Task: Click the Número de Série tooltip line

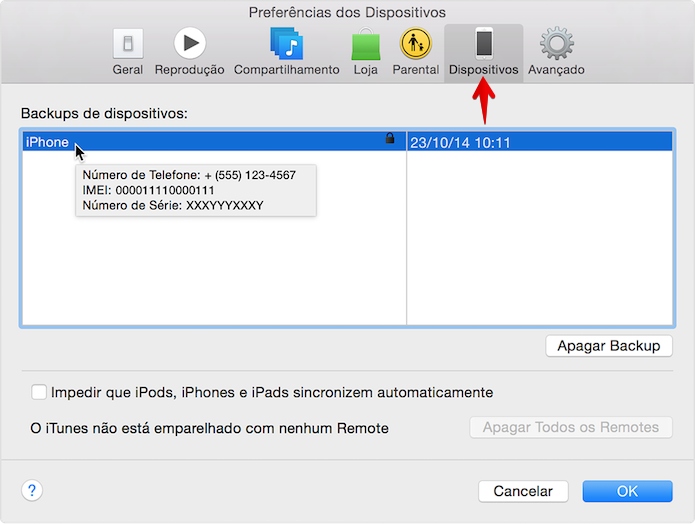Action: (x=173, y=205)
